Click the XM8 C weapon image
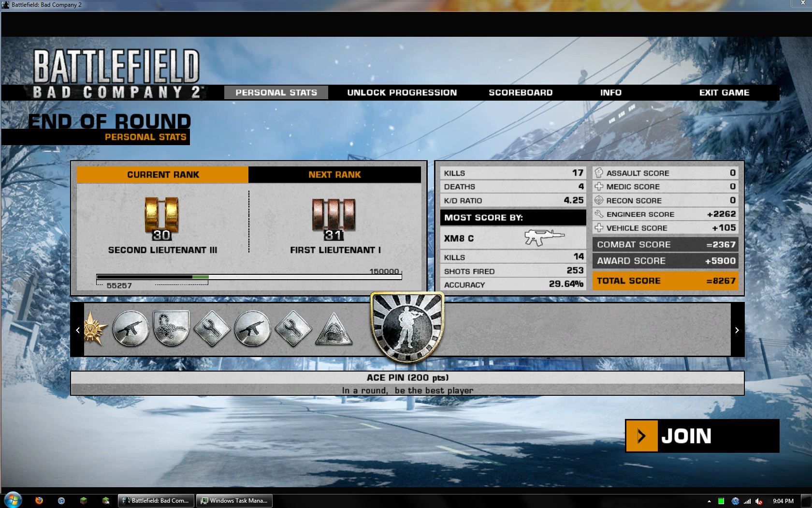812x508 pixels. pos(544,238)
